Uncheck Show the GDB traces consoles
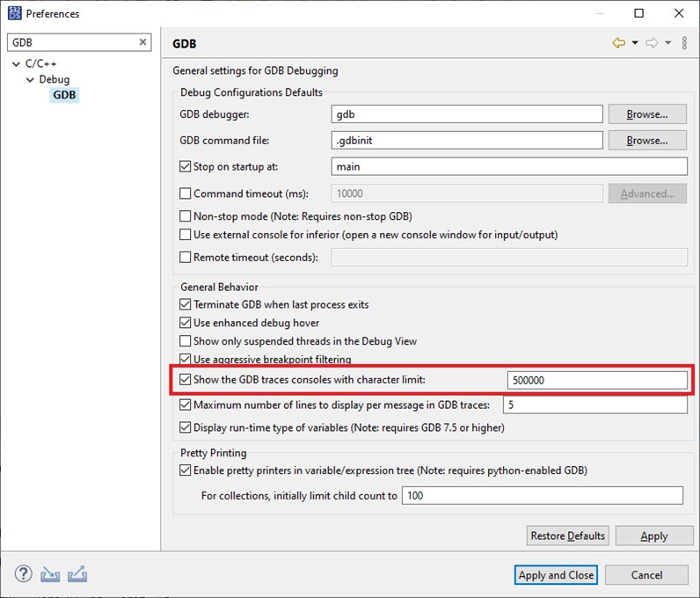This screenshot has height=598, width=700. (185, 380)
